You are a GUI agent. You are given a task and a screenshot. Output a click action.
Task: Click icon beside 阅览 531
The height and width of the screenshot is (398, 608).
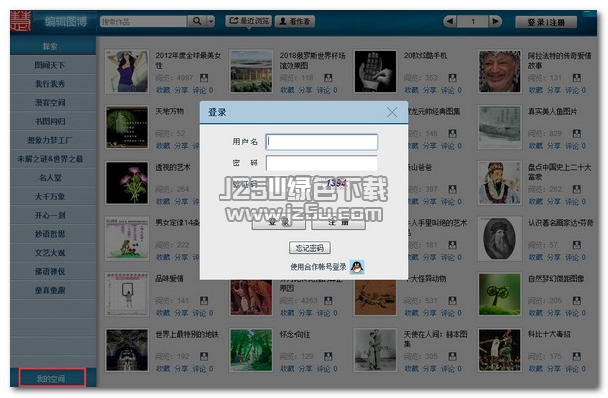click(452, 301)
